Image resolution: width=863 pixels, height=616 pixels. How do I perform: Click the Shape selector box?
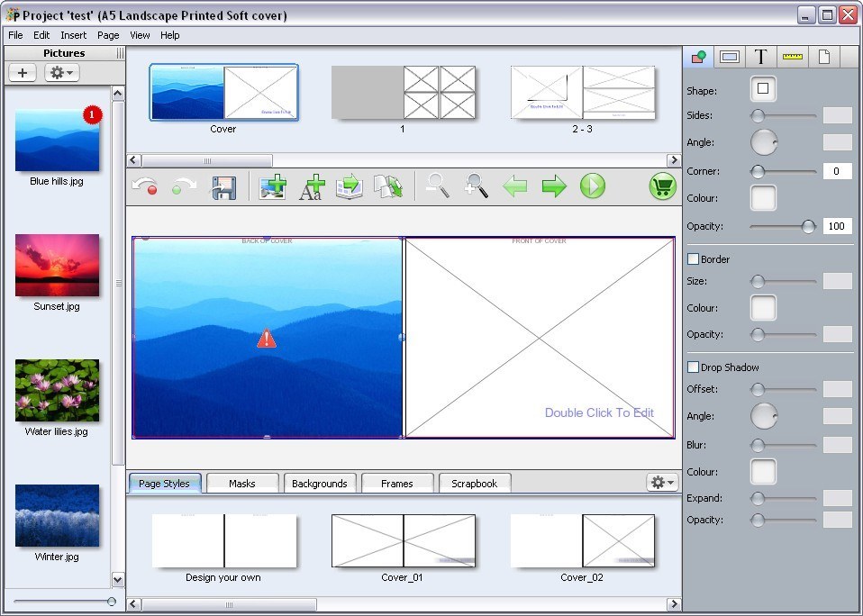point(763,89)
